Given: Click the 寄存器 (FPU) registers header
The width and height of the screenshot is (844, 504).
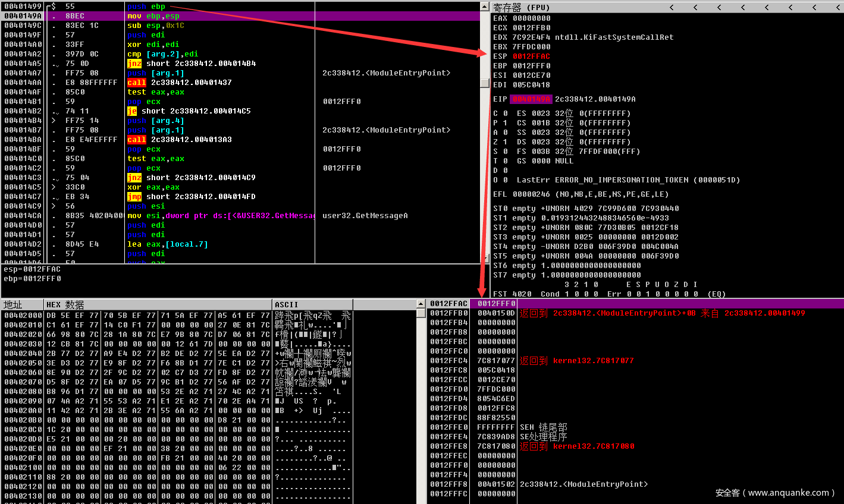Looking at the screenshot, I should [x=522, y=7].
